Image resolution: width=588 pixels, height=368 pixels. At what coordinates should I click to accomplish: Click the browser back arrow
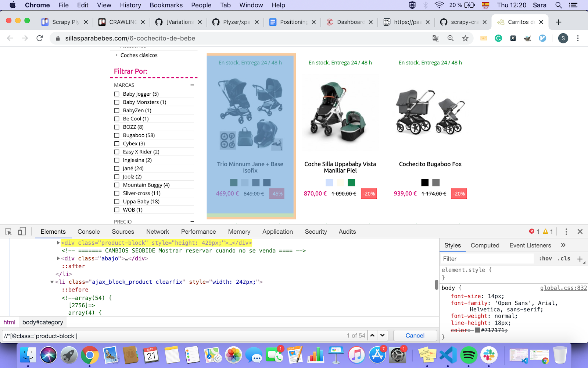[x=10, y=38]
